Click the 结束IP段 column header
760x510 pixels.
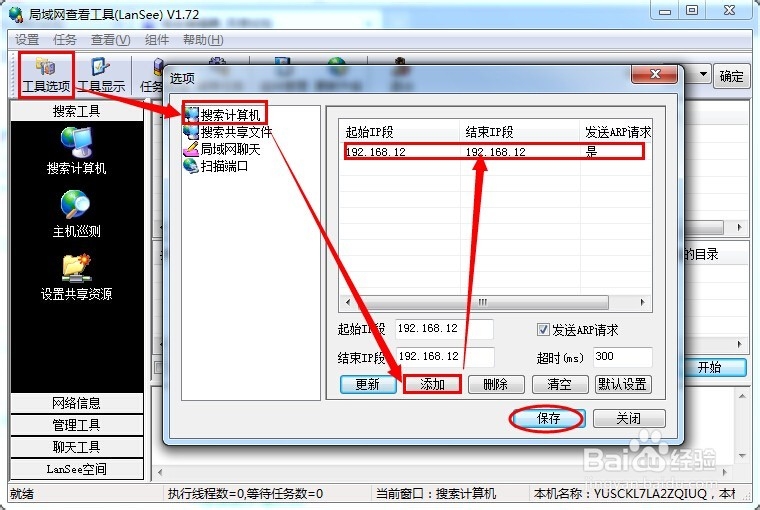[x=520, y=131]
